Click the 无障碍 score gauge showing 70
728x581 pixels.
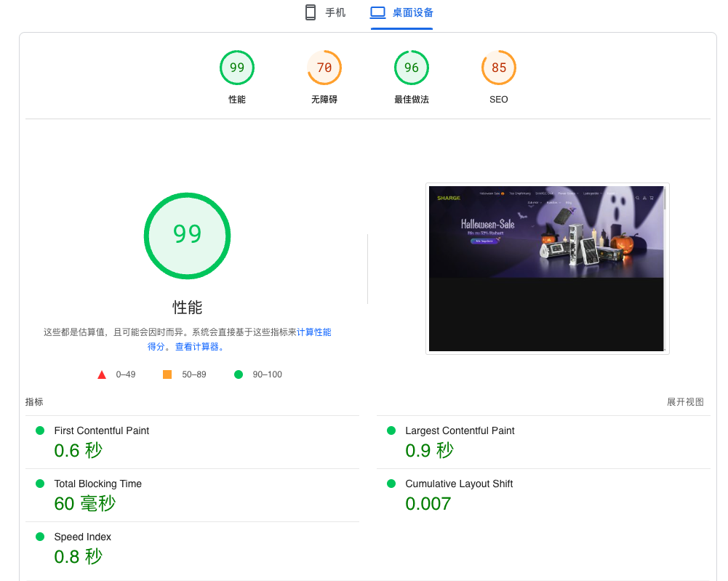(324, 67)
